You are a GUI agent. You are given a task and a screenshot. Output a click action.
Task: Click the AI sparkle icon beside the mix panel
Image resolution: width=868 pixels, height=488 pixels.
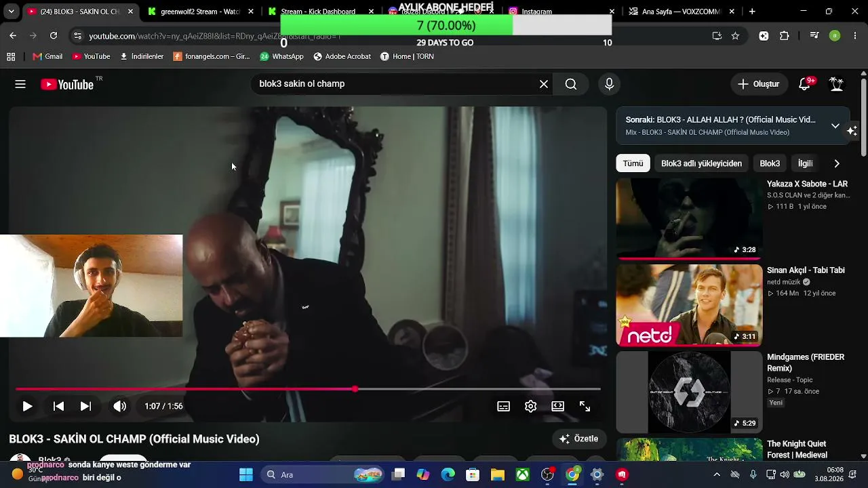(x=852, y=131)
